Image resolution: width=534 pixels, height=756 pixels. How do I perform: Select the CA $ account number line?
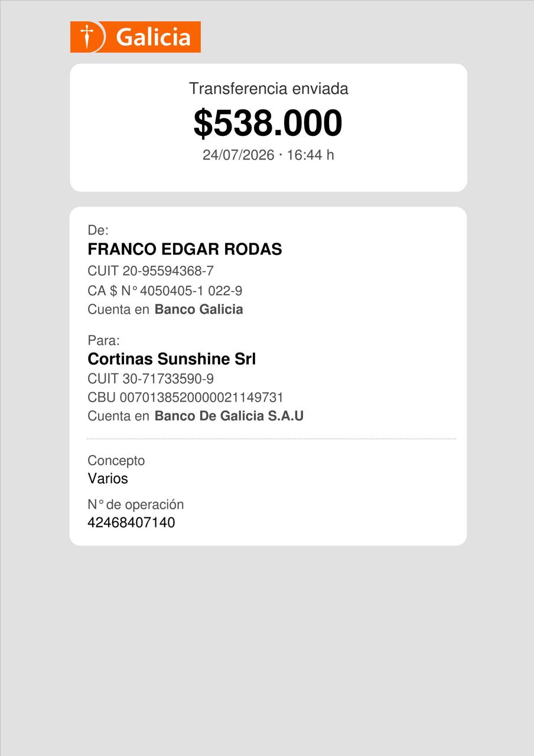165,291
